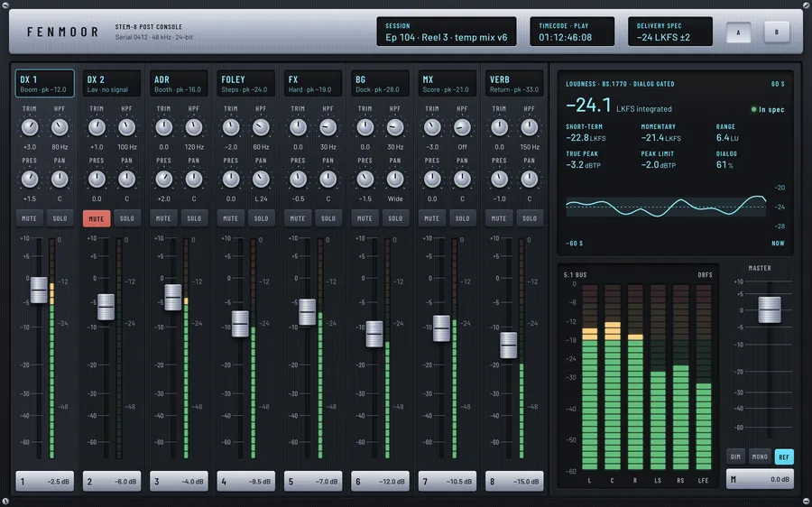Viewport: 812px width, 507px height.
Task: Click the MX HPF knob set Off
Action: (462, 127)
